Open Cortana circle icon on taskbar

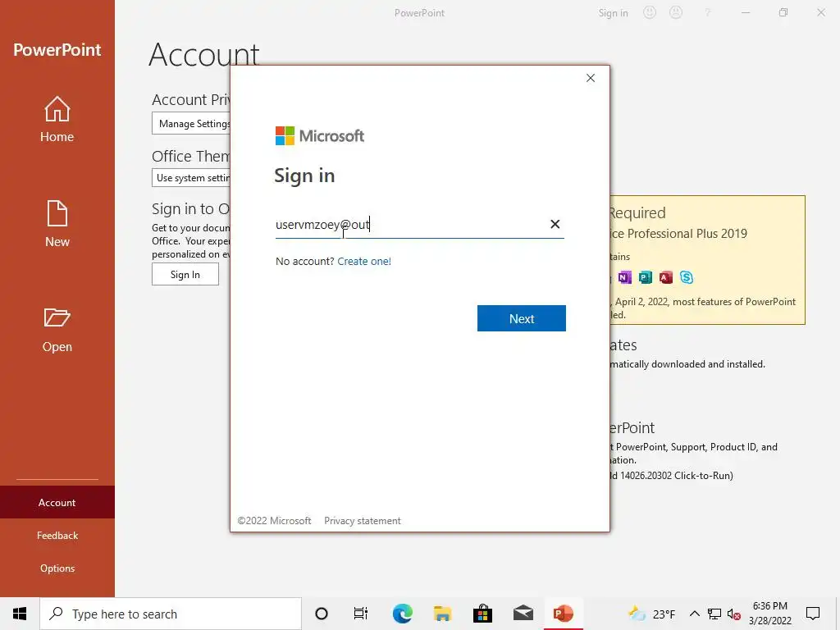tap(322, 614)
